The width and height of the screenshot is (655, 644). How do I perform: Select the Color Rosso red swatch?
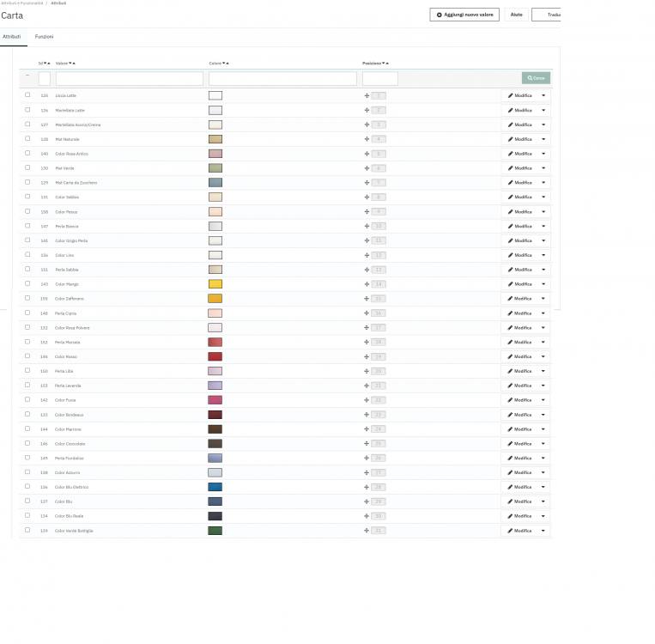(215, 356)
